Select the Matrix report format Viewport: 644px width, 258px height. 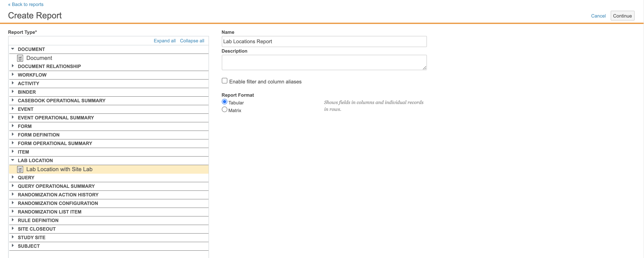[225, 110]
